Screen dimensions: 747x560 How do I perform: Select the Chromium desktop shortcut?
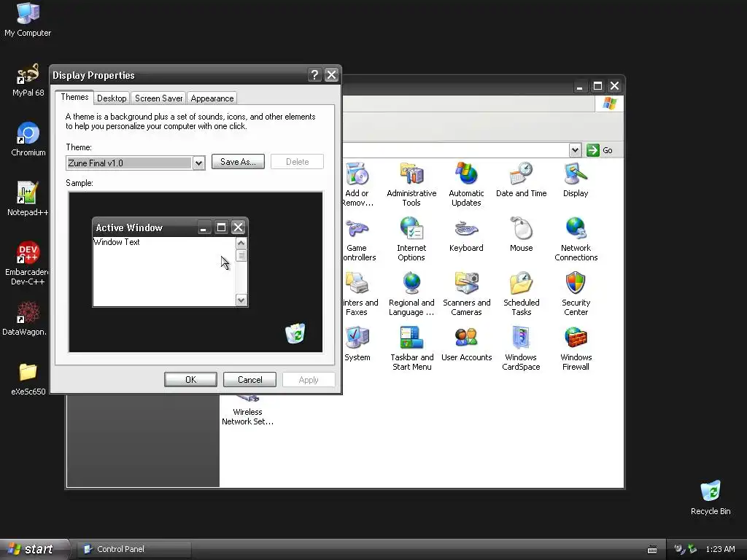pos(28,139)
